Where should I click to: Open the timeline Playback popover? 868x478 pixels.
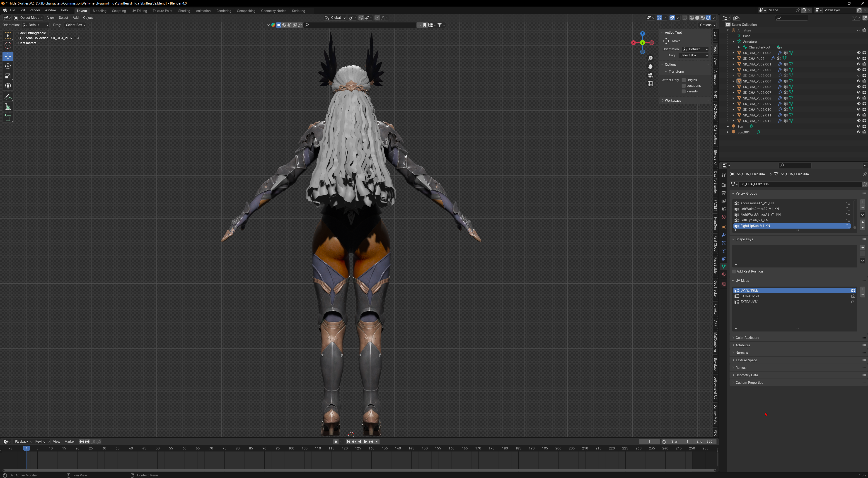coord(23,442)
